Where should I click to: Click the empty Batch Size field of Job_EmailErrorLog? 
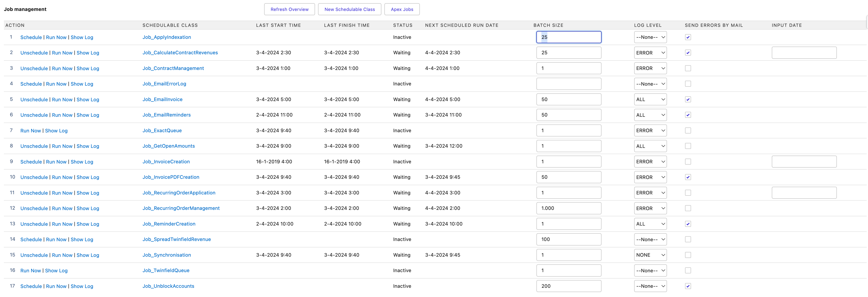(568, 84)
